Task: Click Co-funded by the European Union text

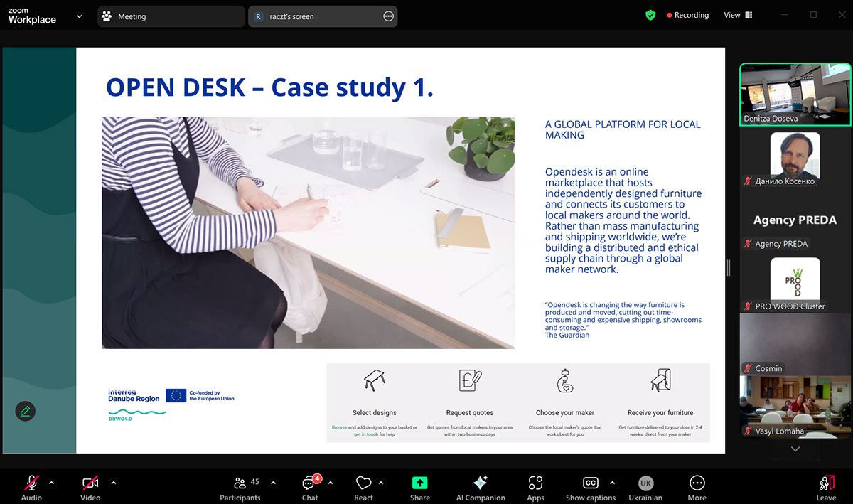Action: [212, 396]
